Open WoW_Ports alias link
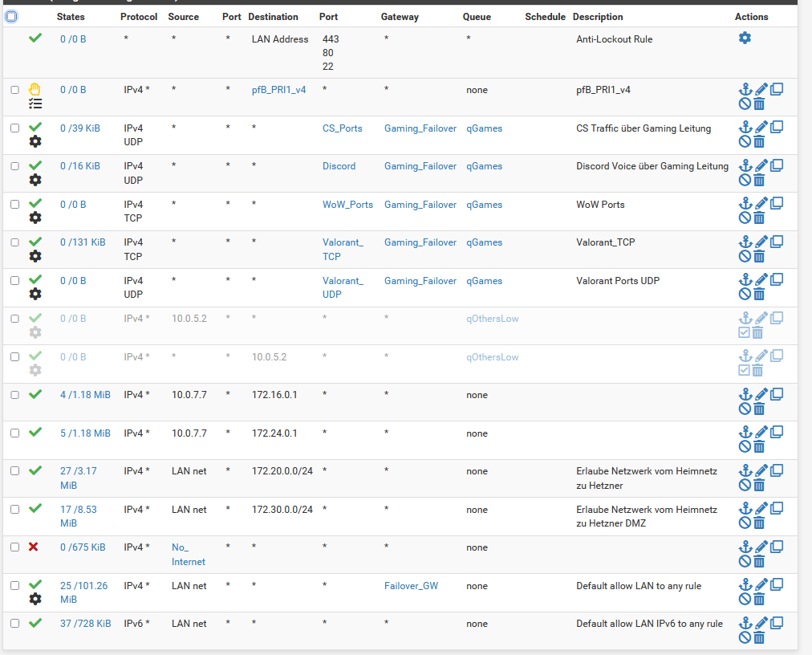 tap(347, 204)
